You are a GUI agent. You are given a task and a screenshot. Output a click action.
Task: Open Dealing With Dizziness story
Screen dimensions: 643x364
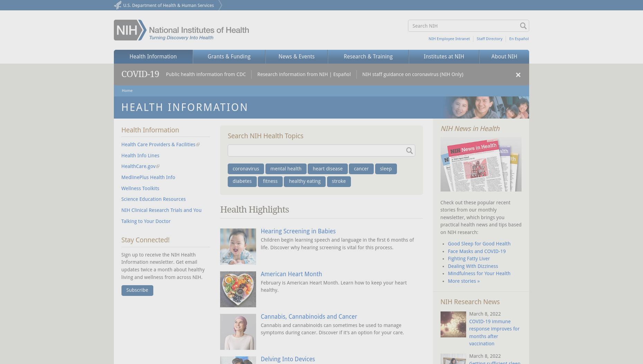[473, 266]
